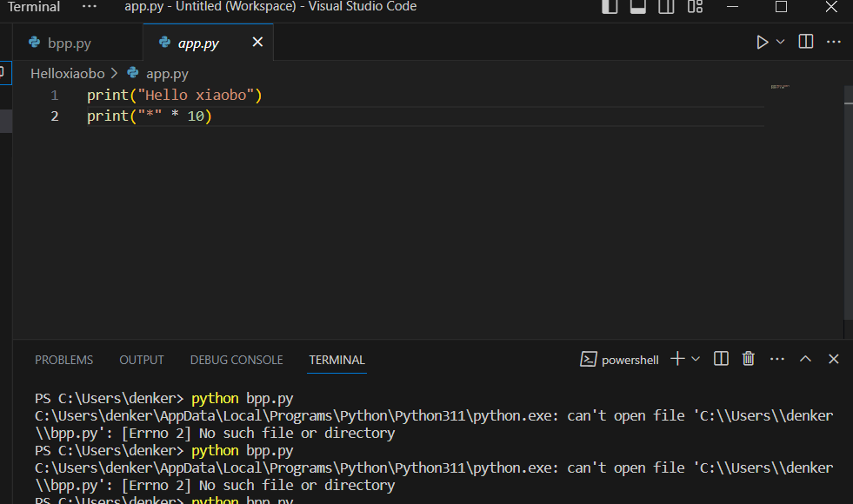This screenshot has height=504, width=853.
Task: Kill terminal with the trash icon
Action: (749, 359)
